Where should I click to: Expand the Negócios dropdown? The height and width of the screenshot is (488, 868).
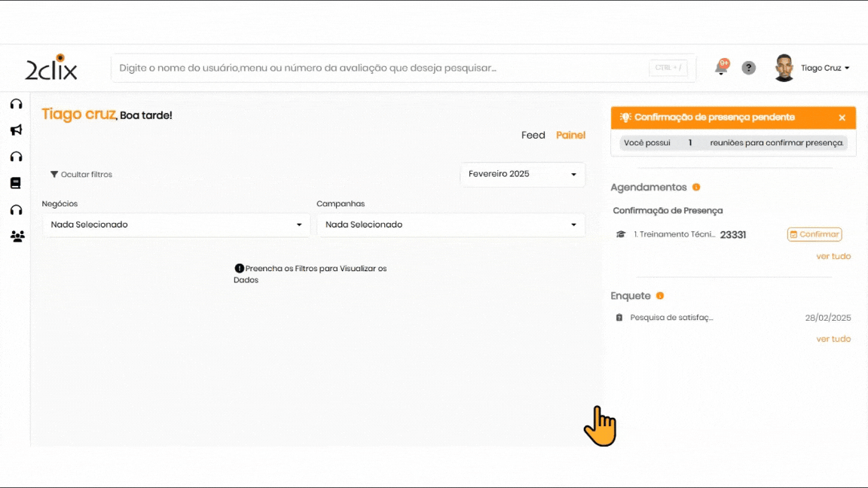176,224
